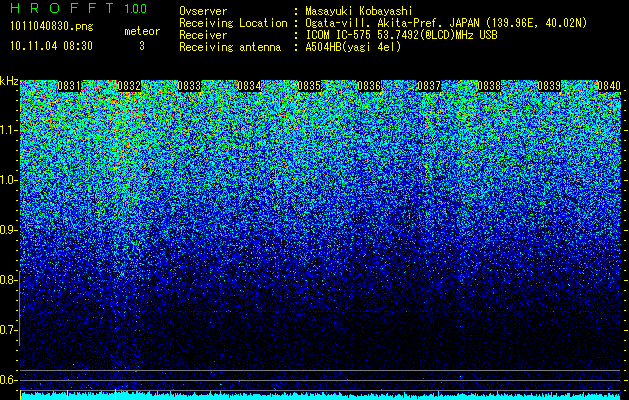Click the kHz axis unit label
The width and height of the screenshot is (629, 400).
(9, 81)
